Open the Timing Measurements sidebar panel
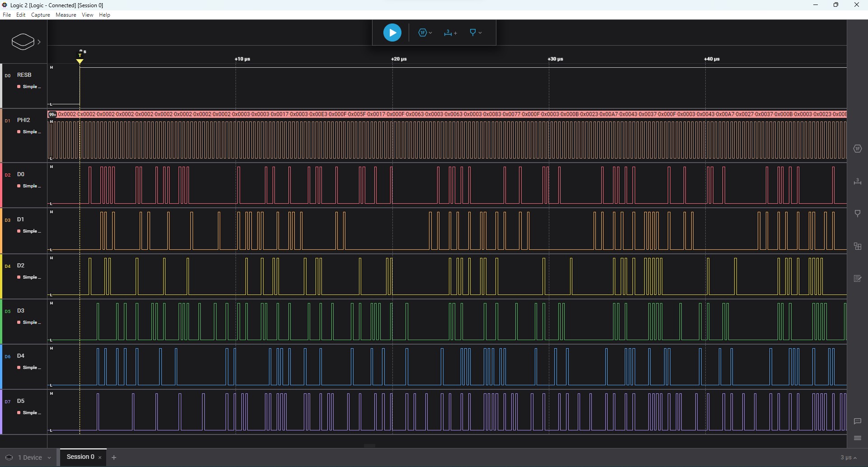This screenshot has width=868, height=467. (858, 182)
